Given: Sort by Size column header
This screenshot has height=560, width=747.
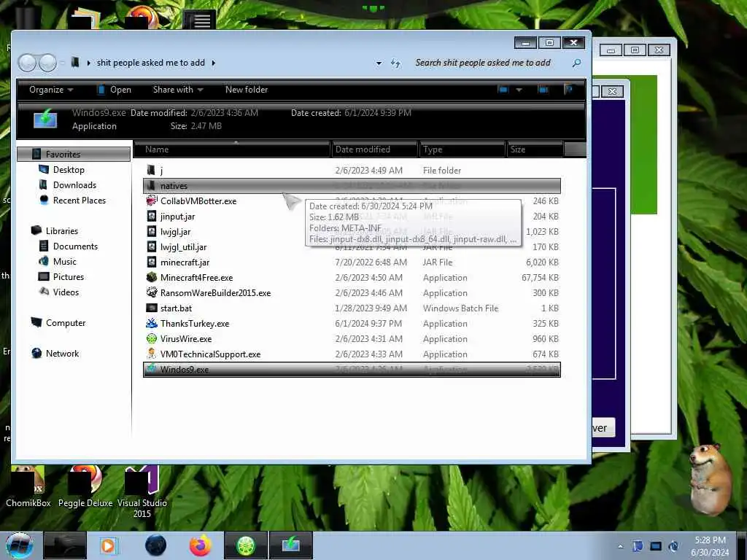Looking at the screenshot, I should tap(535, 149).
